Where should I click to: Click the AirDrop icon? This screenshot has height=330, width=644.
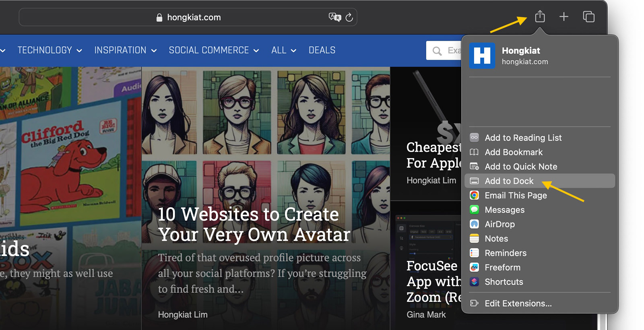[475, 224]
